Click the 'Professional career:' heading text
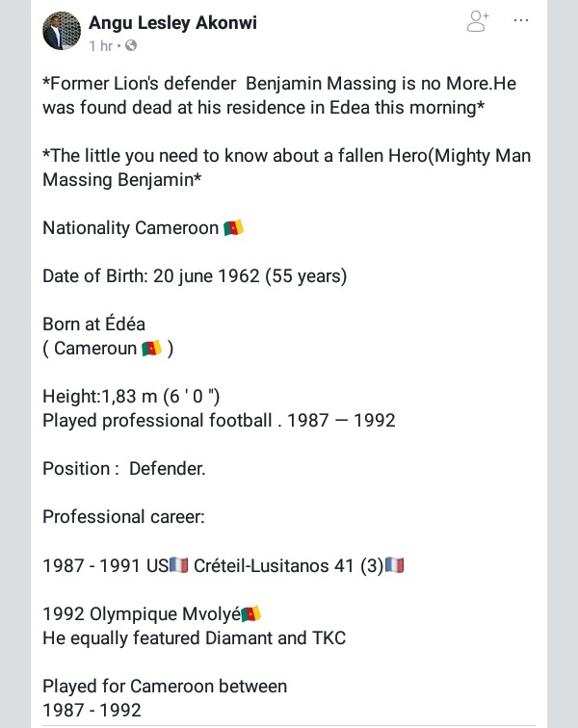The height and width of the screenshot is (728, 578). [x=123, y=517]
